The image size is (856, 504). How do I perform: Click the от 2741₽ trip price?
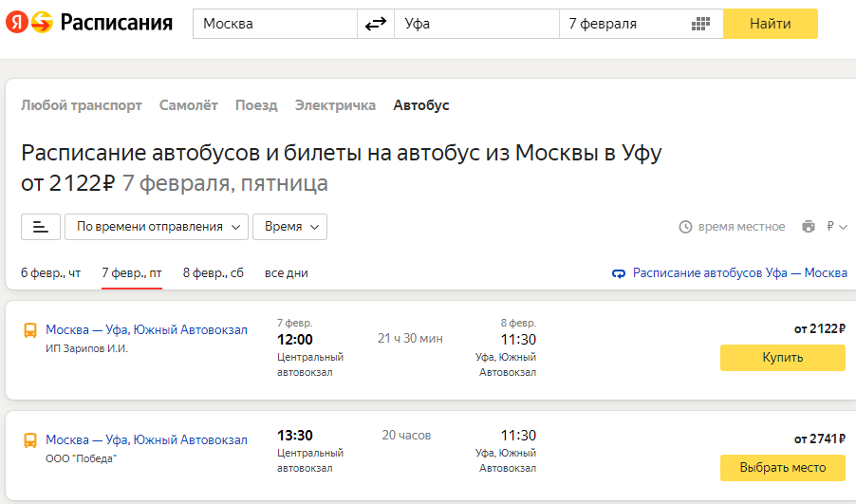coord(819,439)
